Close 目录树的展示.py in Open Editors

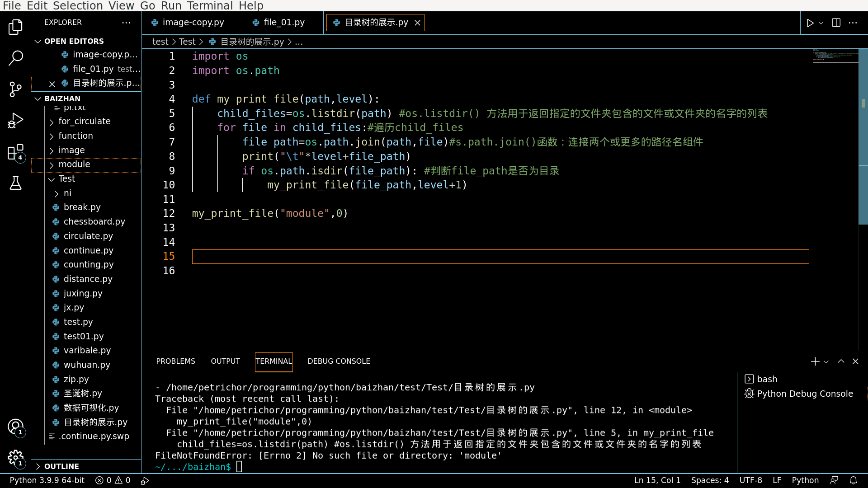click(52, 84)
